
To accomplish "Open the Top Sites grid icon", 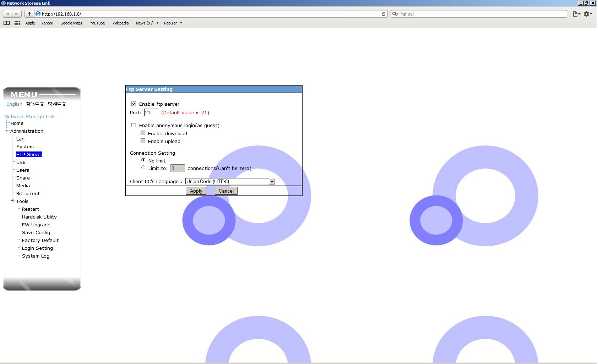I will (x=17, y=23).
